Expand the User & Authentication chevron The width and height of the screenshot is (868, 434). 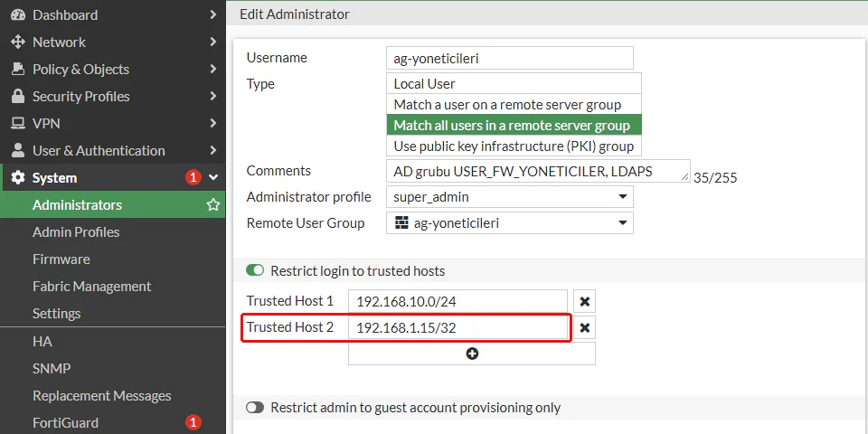(213, 151)
